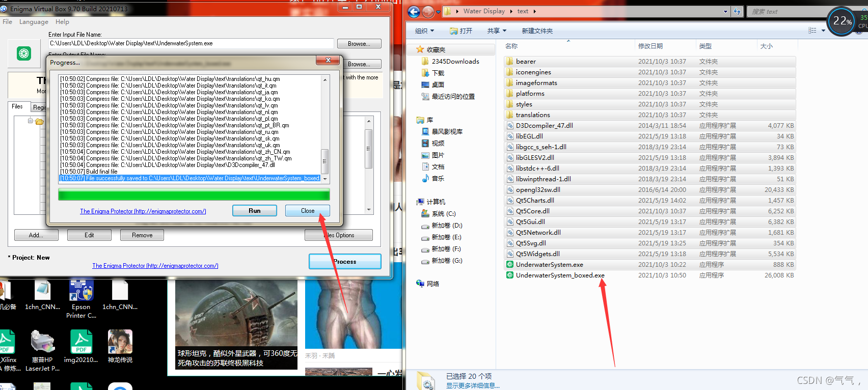Click the Explorer search text box
Viewport: 868px width, 390px height.
(x=787, y=11)
